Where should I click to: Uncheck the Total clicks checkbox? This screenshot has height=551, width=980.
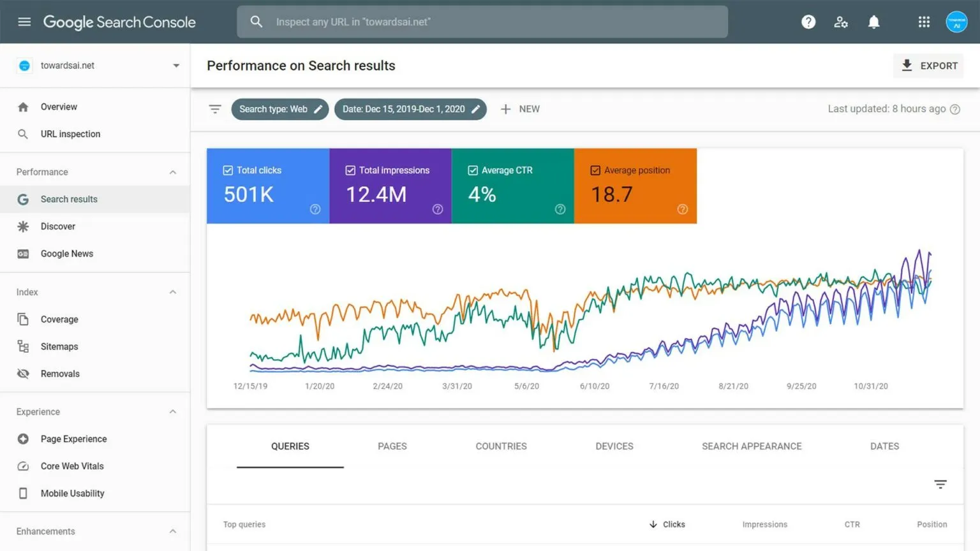coord(228,170)
